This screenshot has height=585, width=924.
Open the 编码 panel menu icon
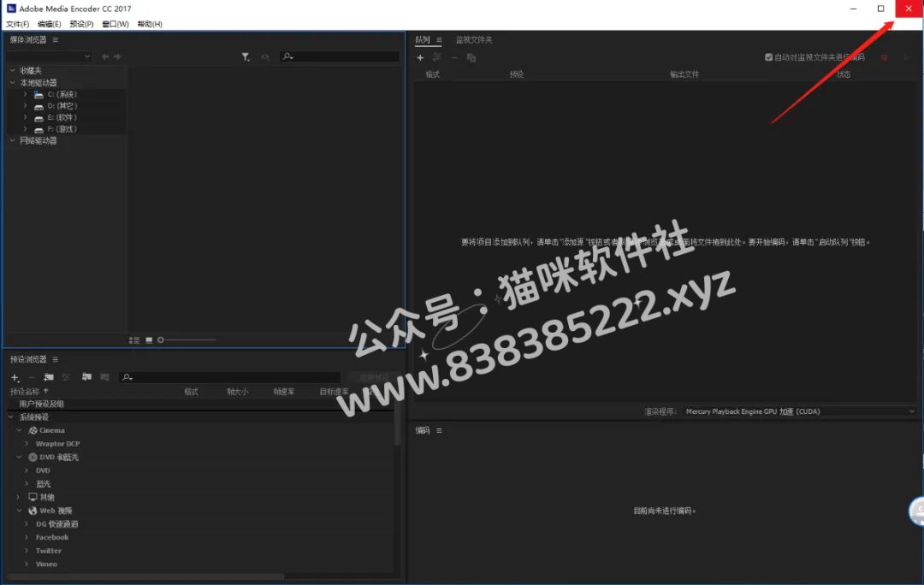(439, 431)
